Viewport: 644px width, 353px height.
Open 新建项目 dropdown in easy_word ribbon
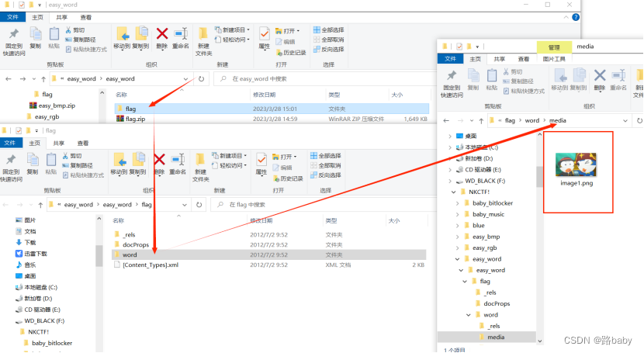point(232,30)
